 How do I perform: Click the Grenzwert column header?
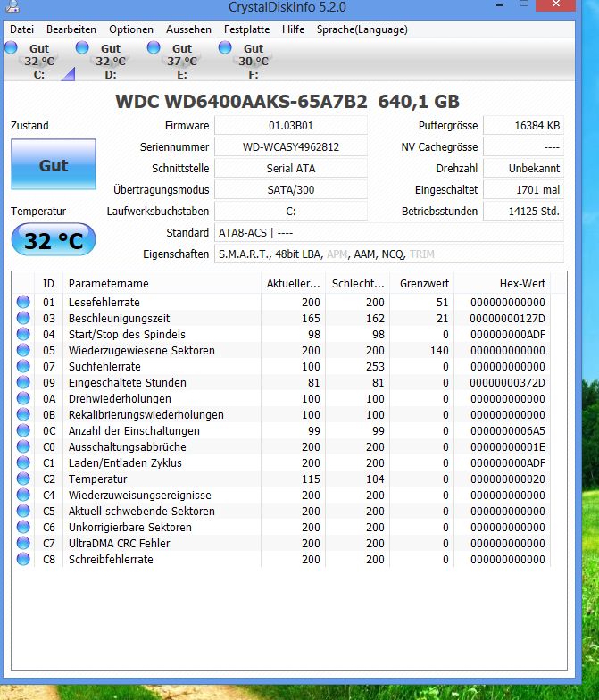(421, 284)
